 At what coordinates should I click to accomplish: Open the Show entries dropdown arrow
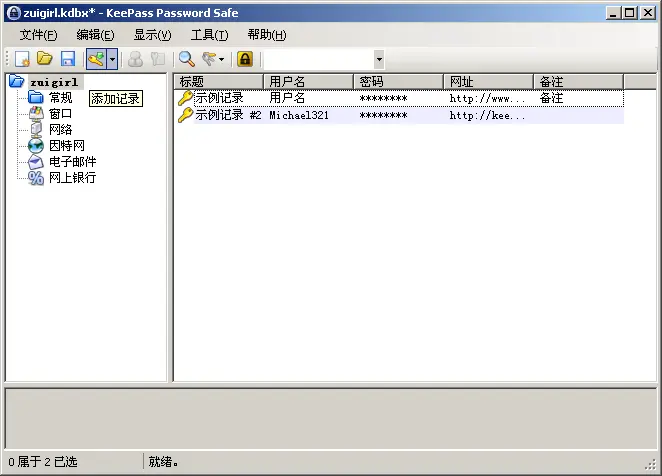click(221, 59)
